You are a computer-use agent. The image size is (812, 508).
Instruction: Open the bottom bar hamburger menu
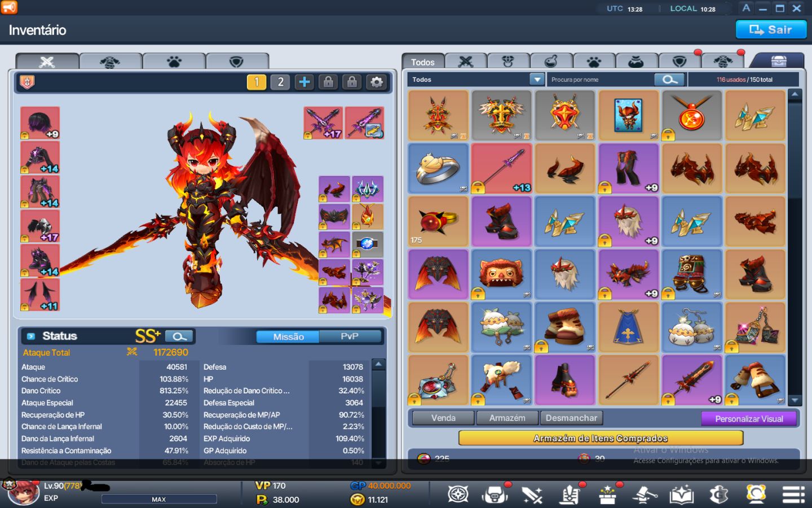[x=793, y=494]
